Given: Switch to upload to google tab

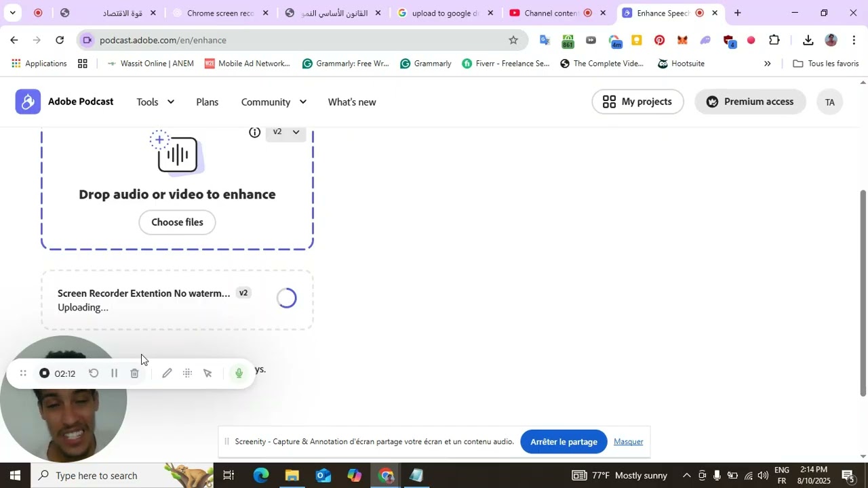Looking at the screenshot, I should pos(446,13).
